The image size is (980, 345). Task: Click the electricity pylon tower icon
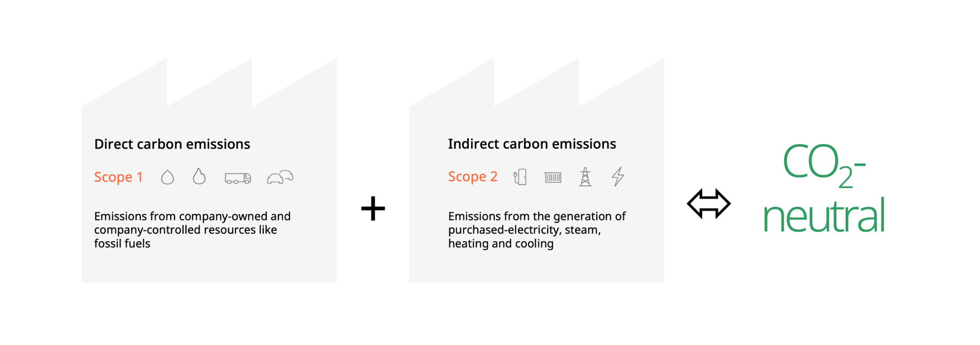coord(585,177)
